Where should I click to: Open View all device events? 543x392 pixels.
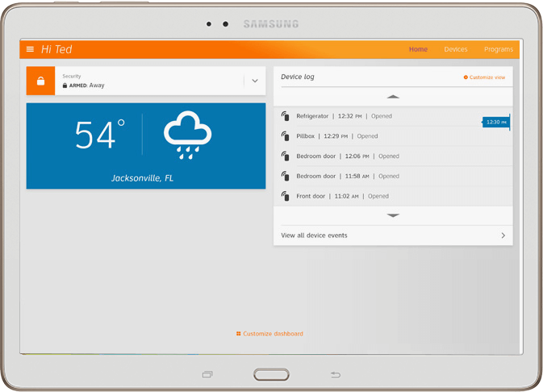(393, 236)
